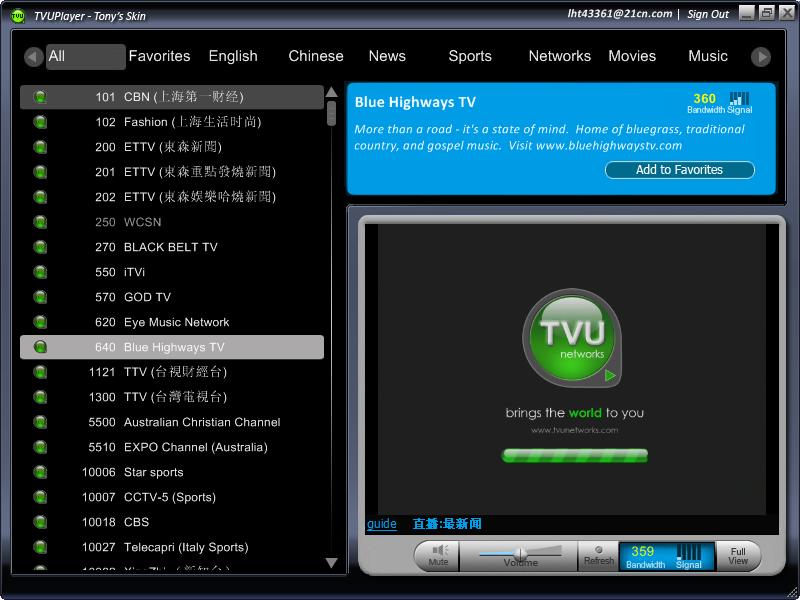Image resolution: width=800 pixels, height=600 pixels.
Task: Select channel 10027 Telecapri (Italy Sports)
Action: point(172,547)
